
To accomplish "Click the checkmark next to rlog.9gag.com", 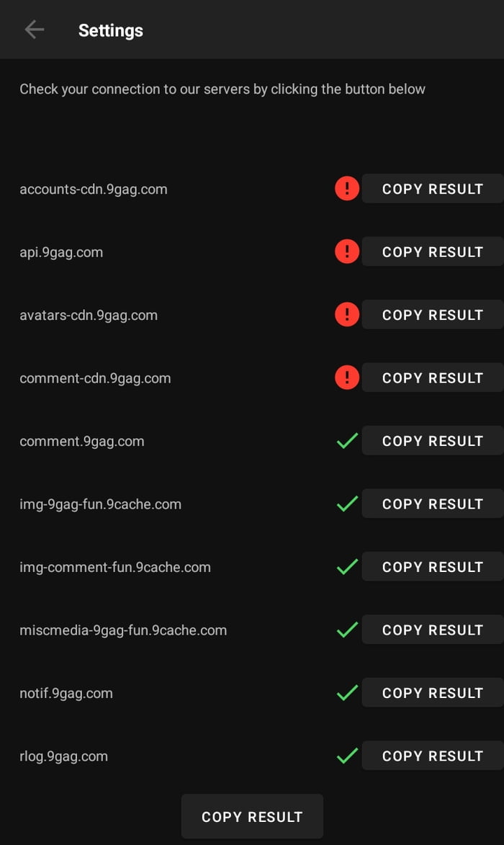I will pyautogui.click(x=346, y=755).
